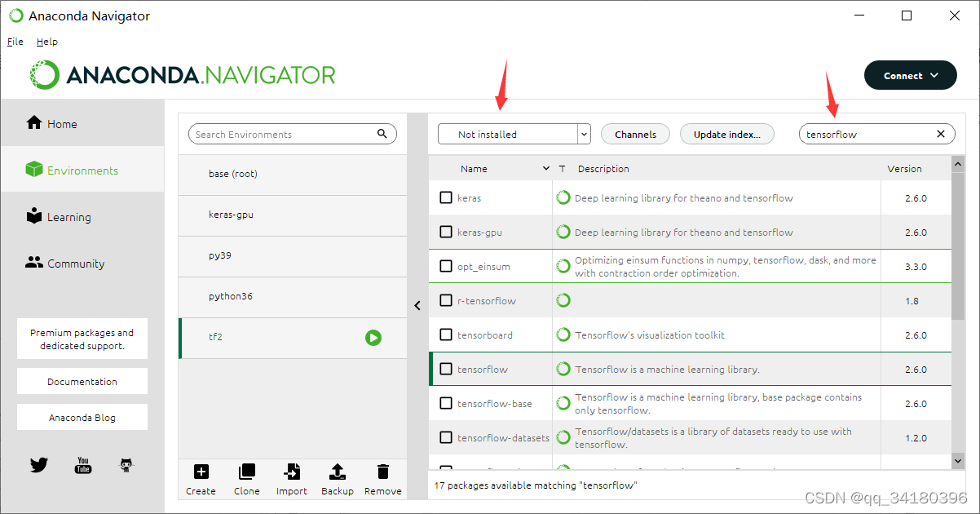Viewport: 980px width, 514px height.
Task: Click the scrollbar down arrow in package list
Action: coord(958,461)
